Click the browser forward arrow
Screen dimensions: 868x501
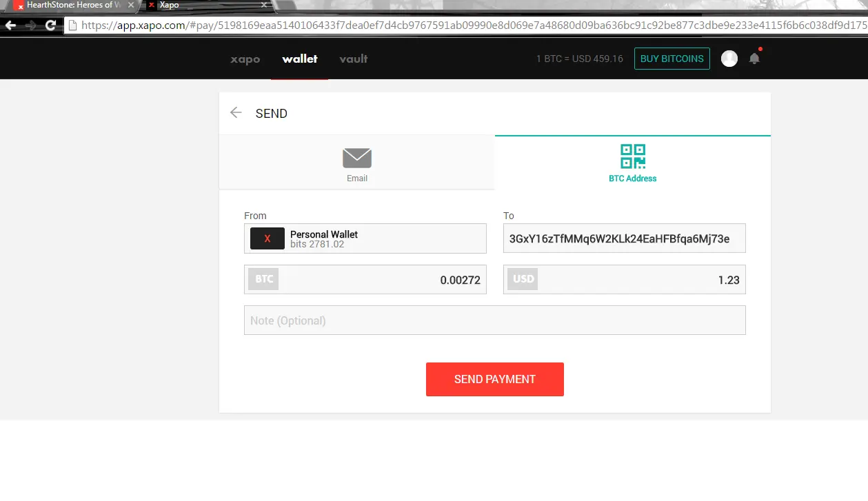click(x=30, y=25)
